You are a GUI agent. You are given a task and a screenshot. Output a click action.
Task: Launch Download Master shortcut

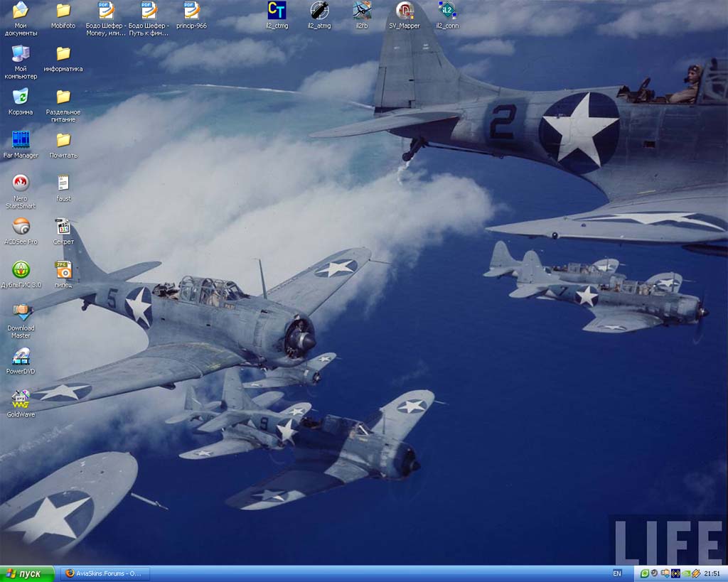pos(21,313)
